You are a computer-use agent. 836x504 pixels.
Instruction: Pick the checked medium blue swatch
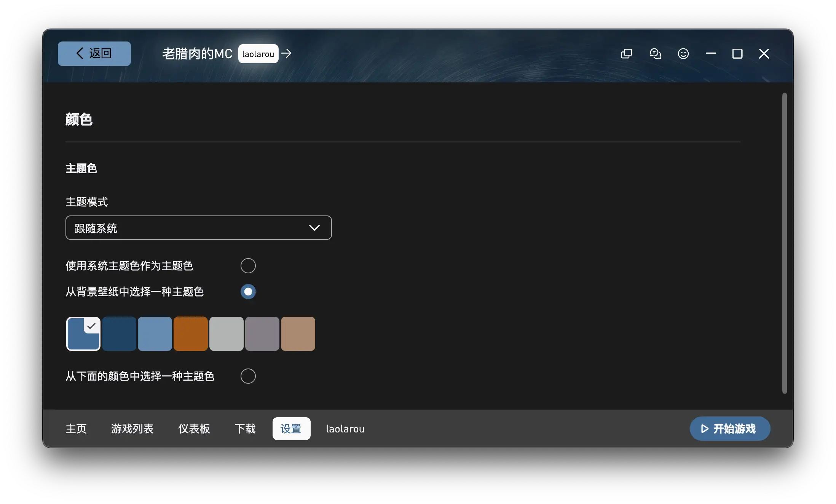click(83, 334)
